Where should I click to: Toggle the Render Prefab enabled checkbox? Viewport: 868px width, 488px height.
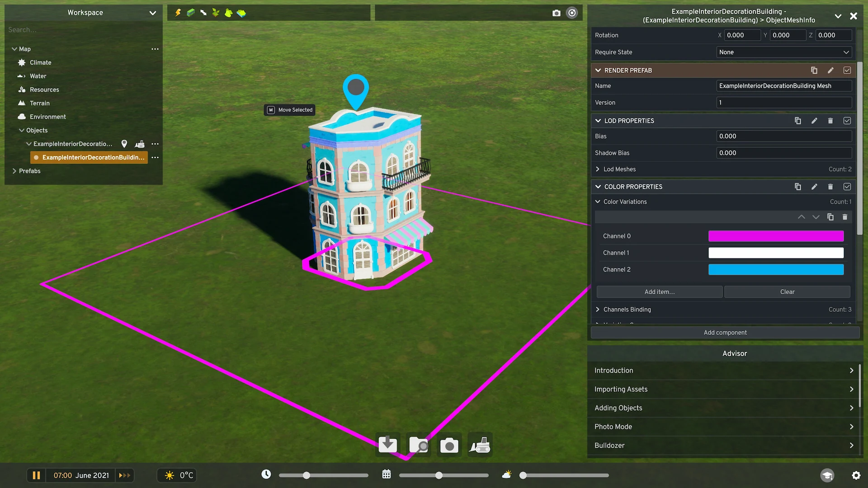[x=847, y=70]
